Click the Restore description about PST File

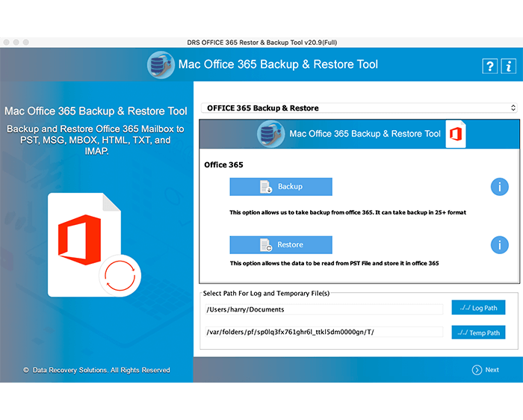(x=334, y=263)
